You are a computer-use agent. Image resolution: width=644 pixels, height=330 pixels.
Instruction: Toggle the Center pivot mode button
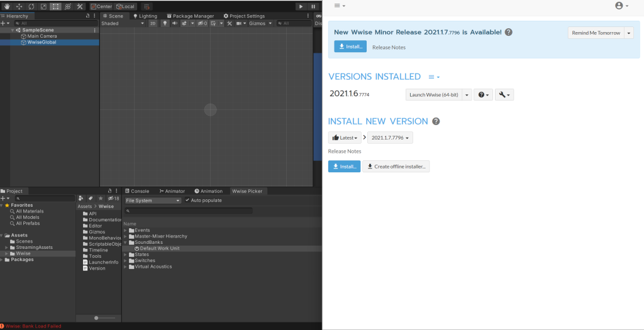pyautogui.click(x=101, y=6)
